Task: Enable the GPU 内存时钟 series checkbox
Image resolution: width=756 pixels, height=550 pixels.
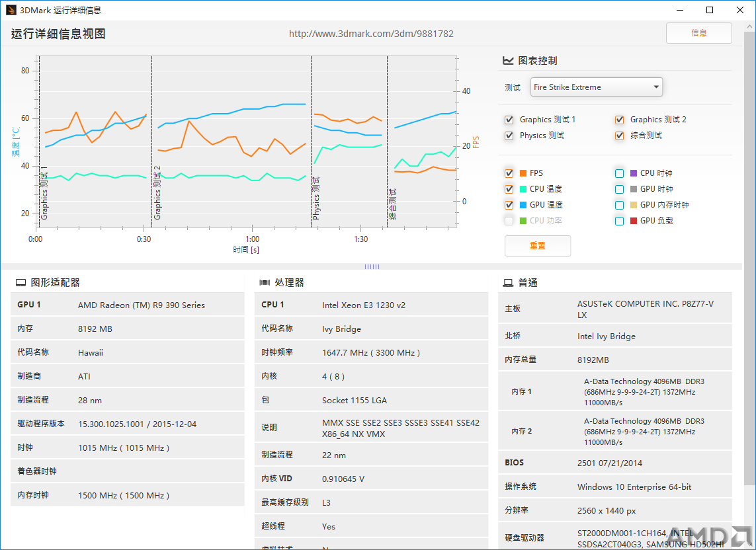Action: point(620,205)
